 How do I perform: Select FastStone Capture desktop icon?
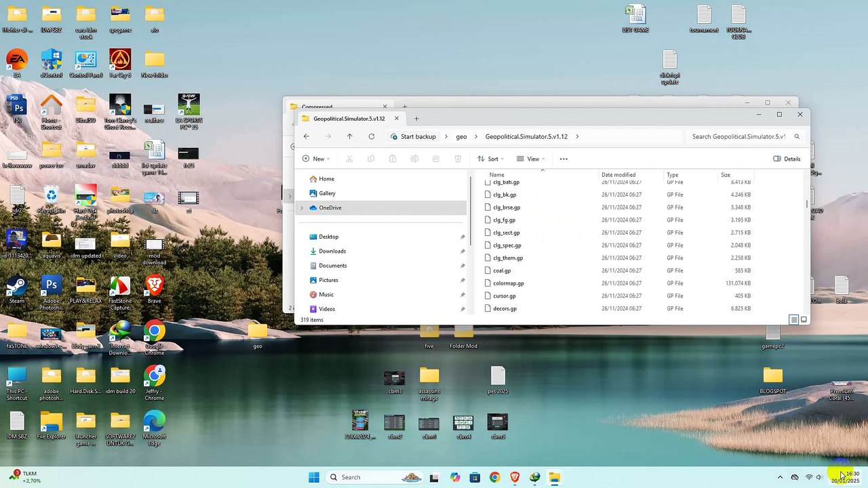pos(120,293)
